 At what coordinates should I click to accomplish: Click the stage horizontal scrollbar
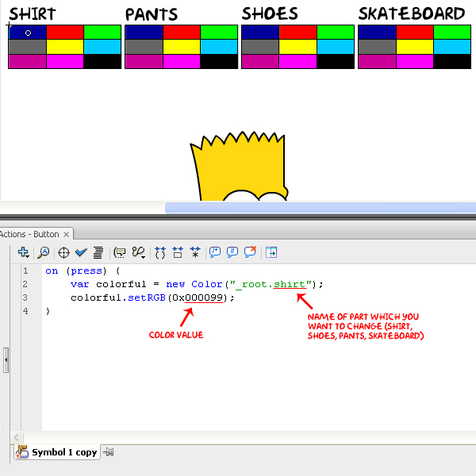click(x=321, y=208)
